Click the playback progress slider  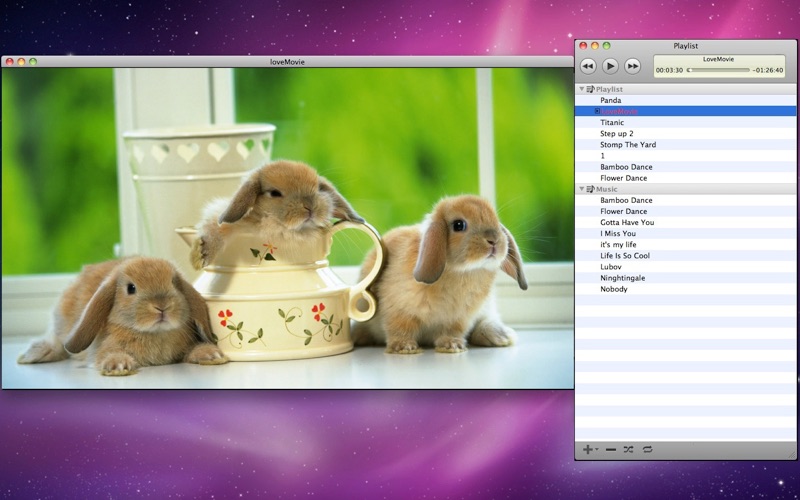coord(717,71)
